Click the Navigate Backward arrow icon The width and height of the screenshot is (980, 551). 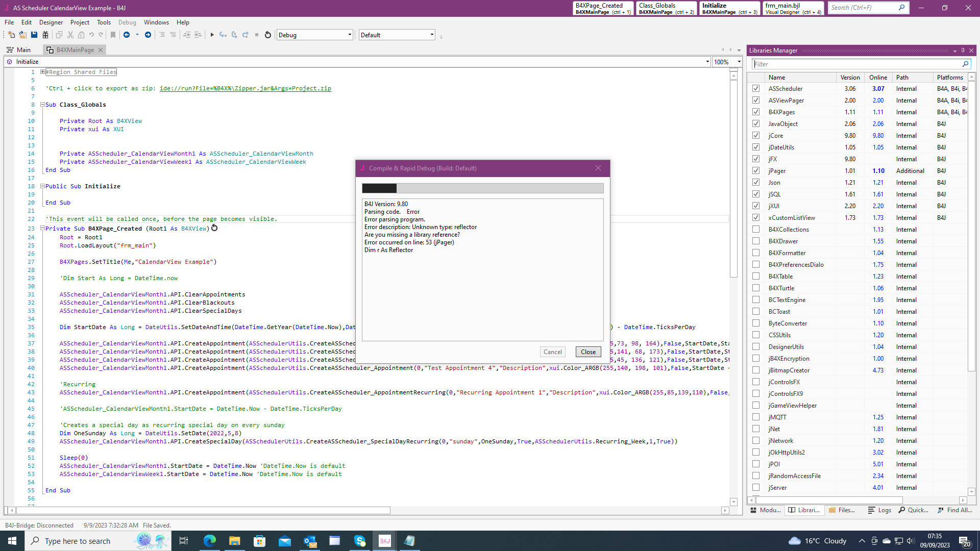coord(127,35)
